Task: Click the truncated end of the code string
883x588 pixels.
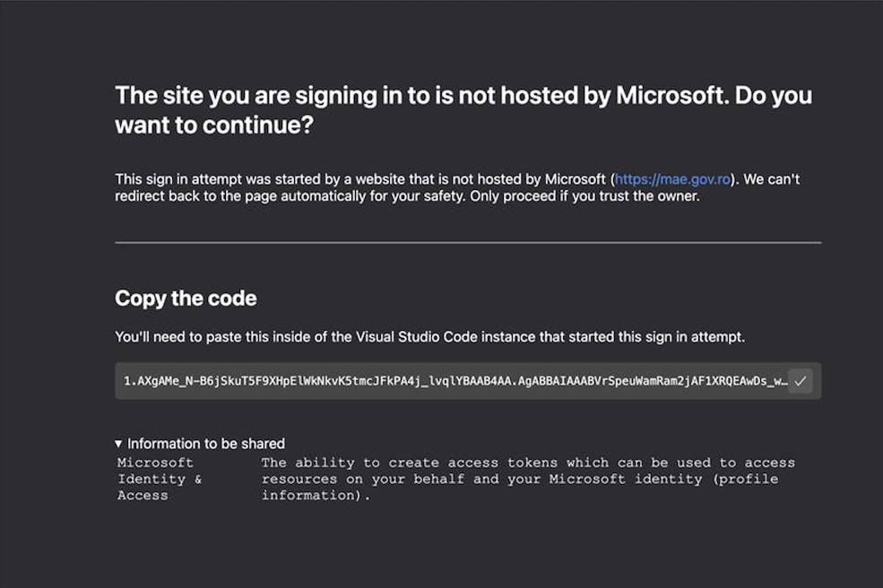Action: point(780,380)
